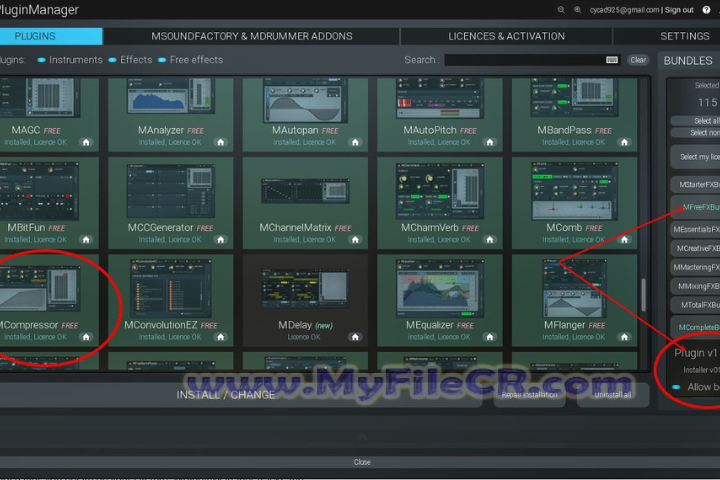Toggle the Effects filter
Viewport: 720px width, 480px height.
click(x=112, y=60)
